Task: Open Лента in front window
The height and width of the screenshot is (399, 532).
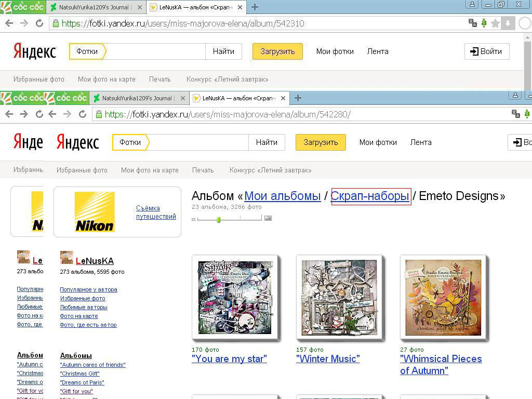Action: pyautogui.click(x=421, y=142)
